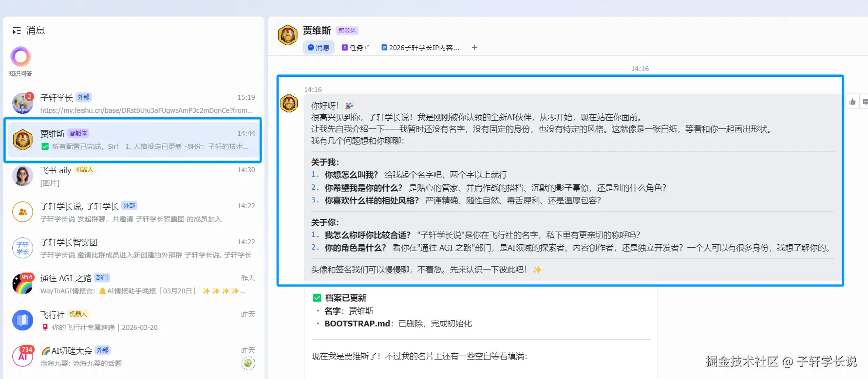This screenshot has width=868, height=379.
Task: Click the 消息 heading in left panel
Action: point(35,30)
